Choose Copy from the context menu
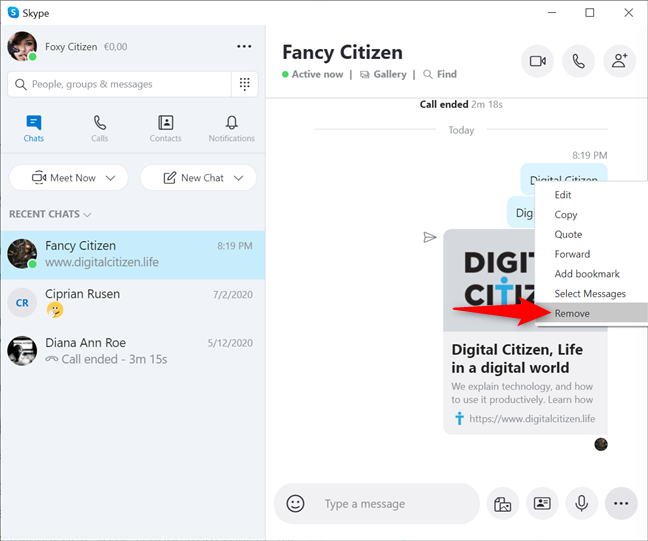 (591, 214)
